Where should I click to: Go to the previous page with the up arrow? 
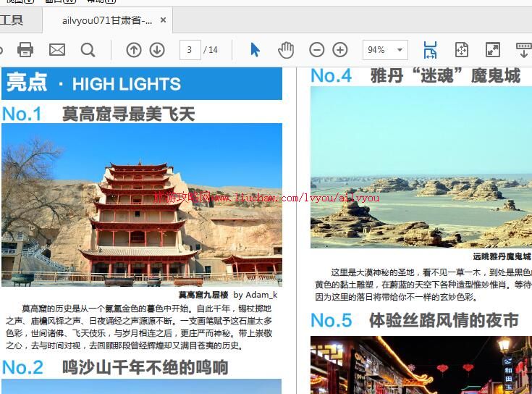click(134, 49)
